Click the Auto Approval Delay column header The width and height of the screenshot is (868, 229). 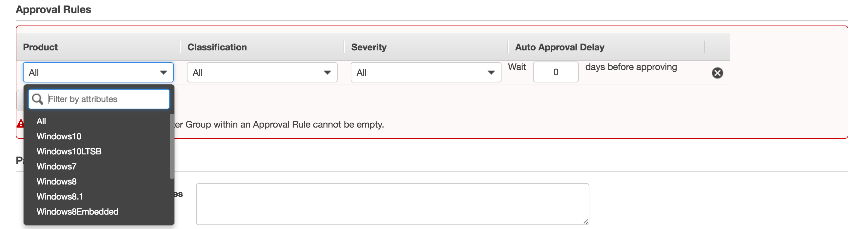point(559,47)
